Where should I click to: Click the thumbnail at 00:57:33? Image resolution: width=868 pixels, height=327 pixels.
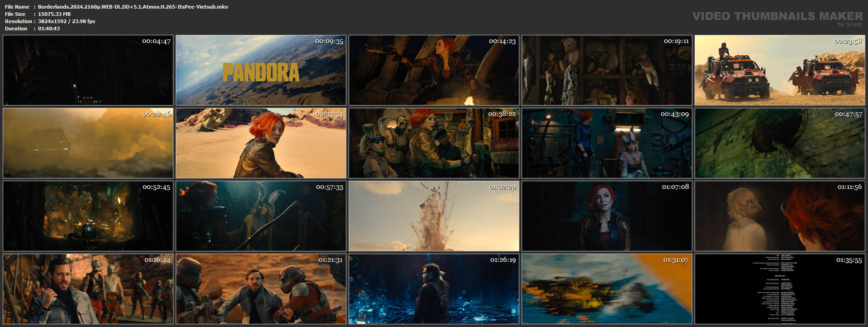coord(261,216)
